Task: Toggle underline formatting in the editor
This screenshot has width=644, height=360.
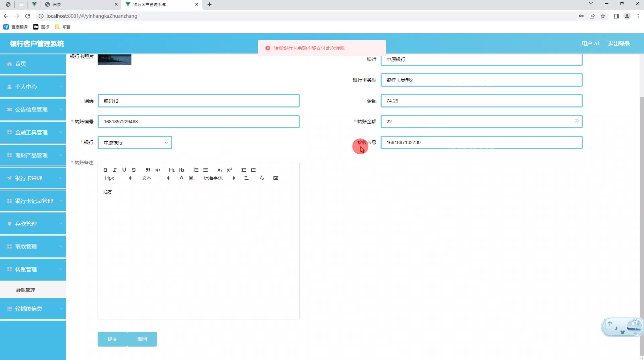Action: [x=124, y=170]
